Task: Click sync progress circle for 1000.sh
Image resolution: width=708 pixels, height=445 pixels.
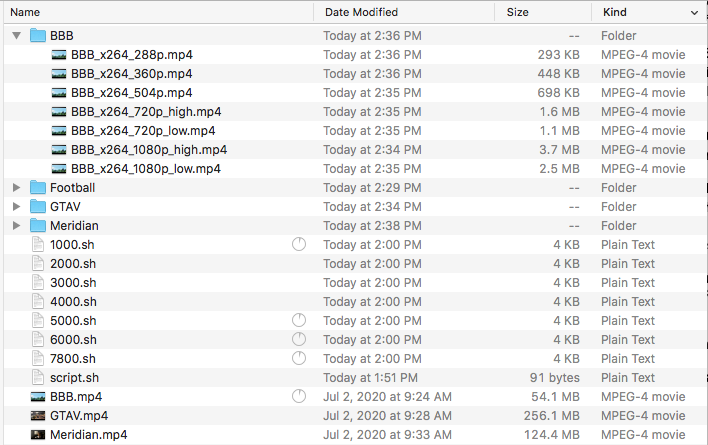Action: tap(299, 244)
